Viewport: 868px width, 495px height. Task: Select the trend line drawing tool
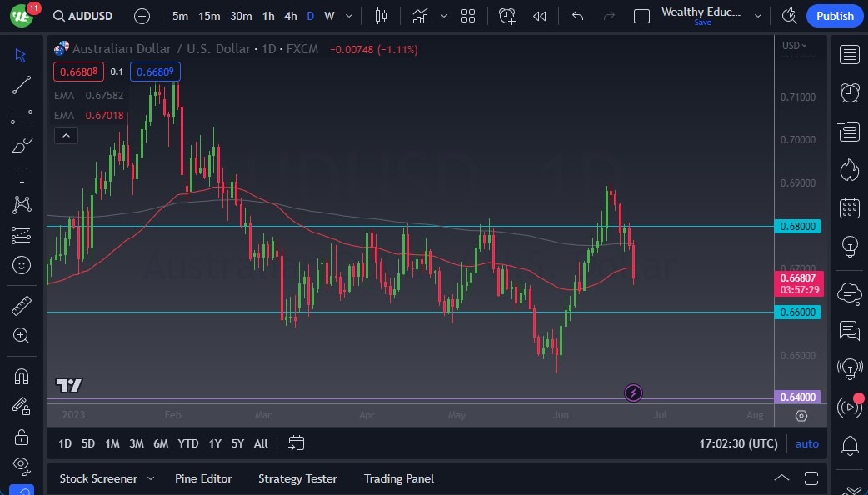[22, 85]
